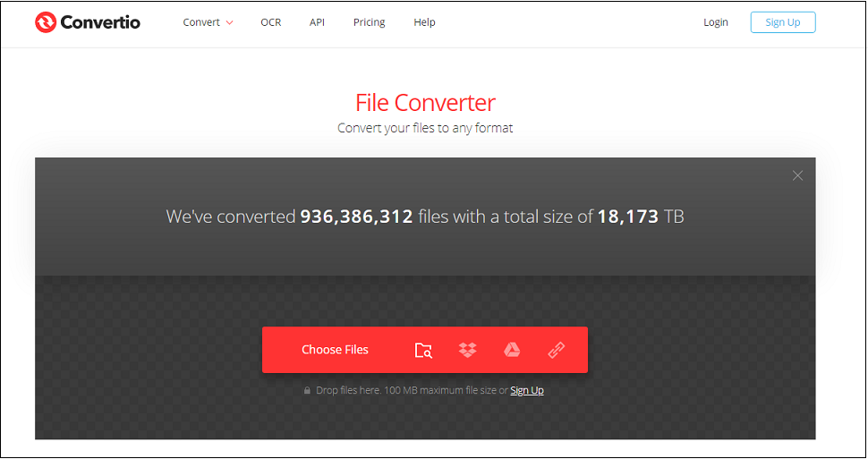Open the API menu item

317,22
